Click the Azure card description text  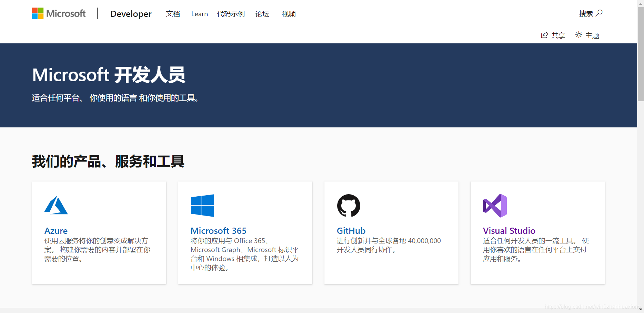tap(97, 250)
